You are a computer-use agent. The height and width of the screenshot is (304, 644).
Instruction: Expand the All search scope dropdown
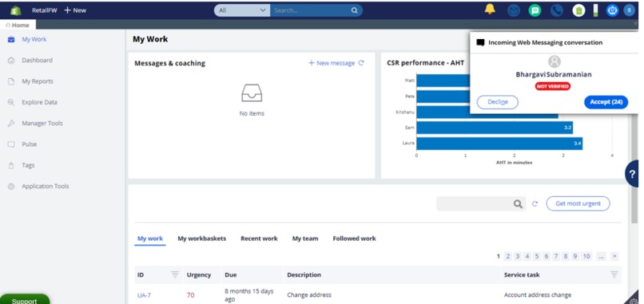pos(242,10)
